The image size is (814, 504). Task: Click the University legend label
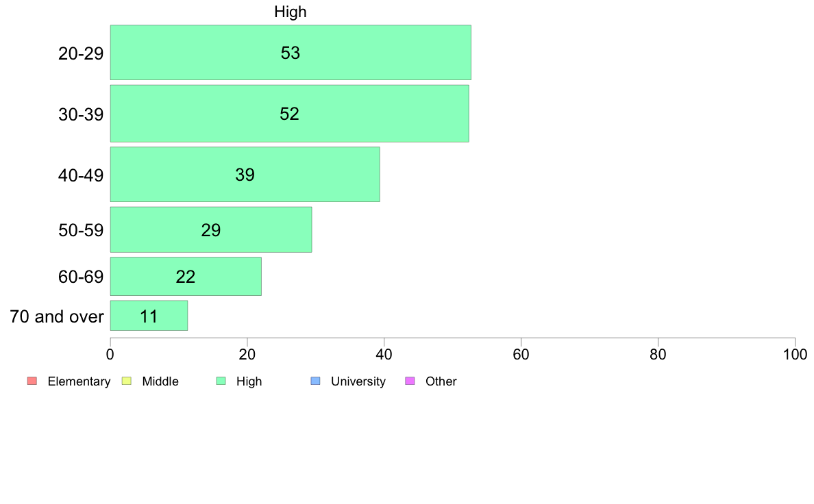[358, 381]
